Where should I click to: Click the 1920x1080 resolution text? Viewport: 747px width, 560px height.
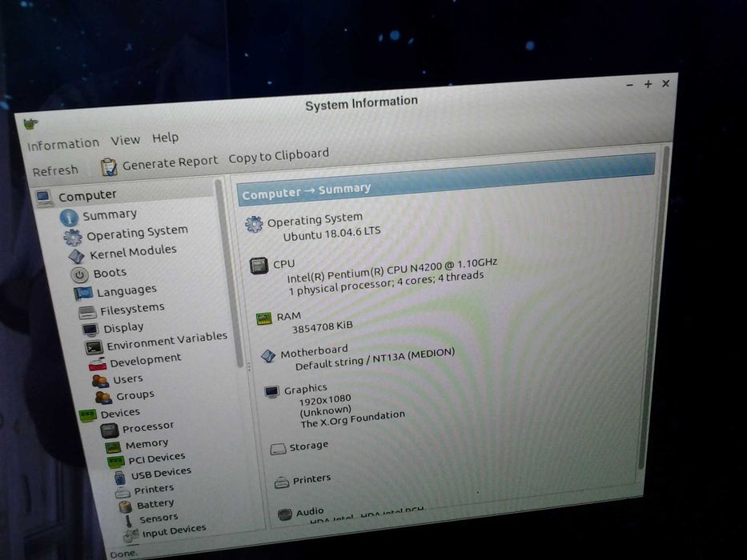[325, 400]
